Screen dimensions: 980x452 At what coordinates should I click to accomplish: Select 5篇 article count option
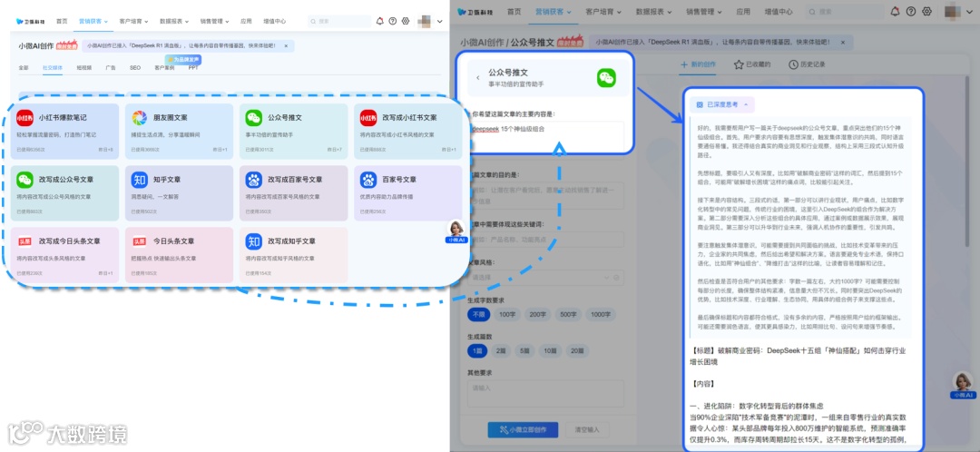524,351
